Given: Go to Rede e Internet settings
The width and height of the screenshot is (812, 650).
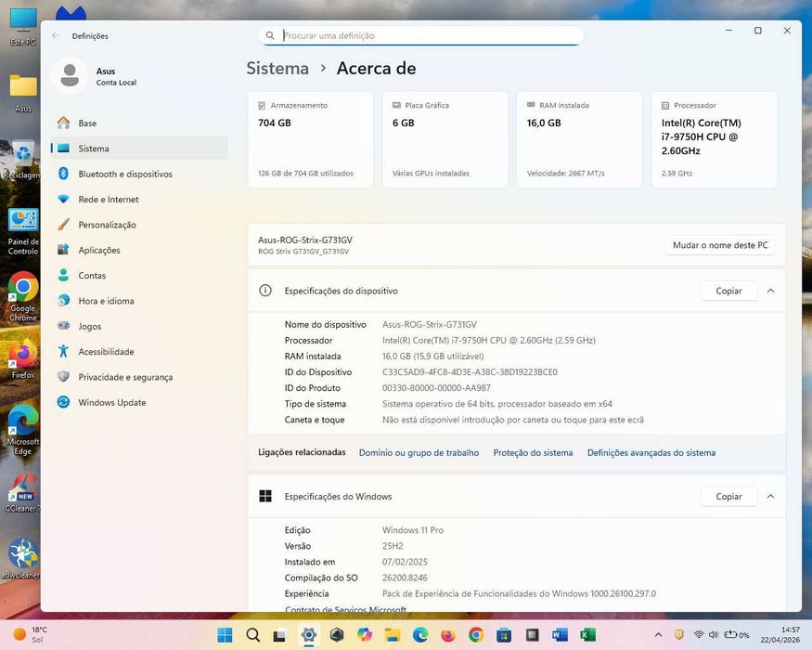Looking at the screenshot, I should 140,200.
